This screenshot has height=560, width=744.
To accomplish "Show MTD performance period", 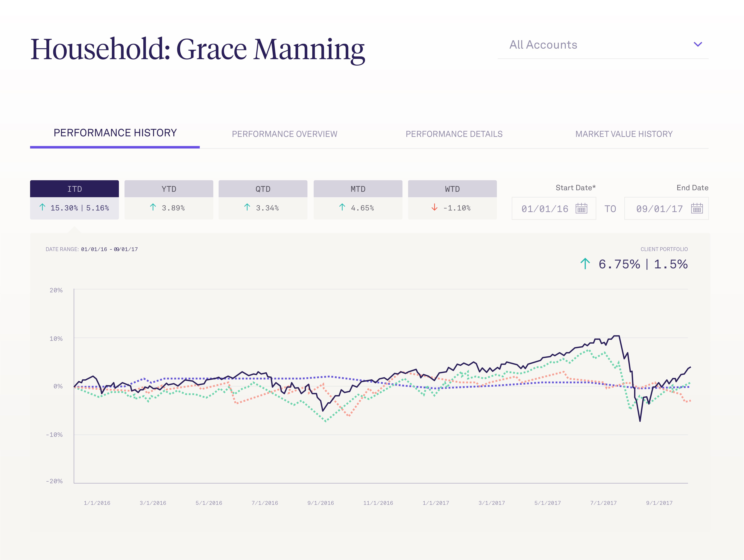I will click(x=358, y=189).
